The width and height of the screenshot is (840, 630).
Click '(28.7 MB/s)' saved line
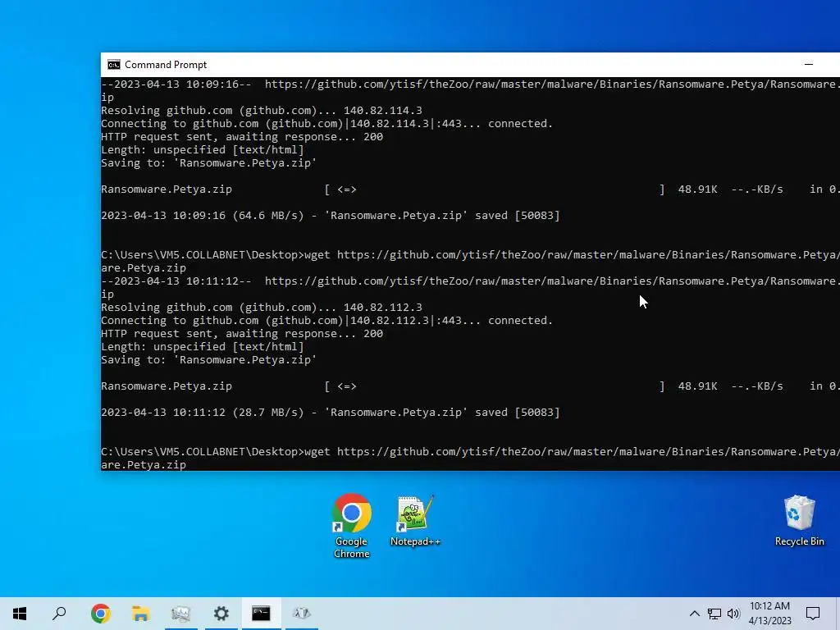click(331, 413)
